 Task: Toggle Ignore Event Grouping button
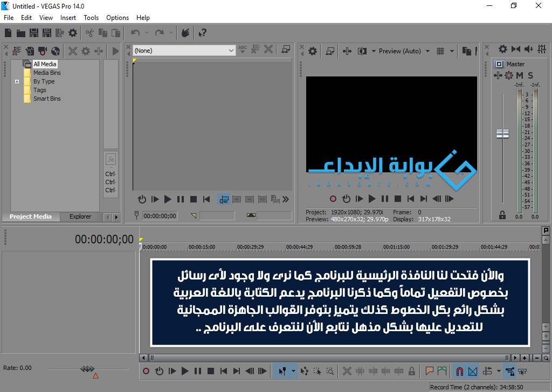(523, 371)
